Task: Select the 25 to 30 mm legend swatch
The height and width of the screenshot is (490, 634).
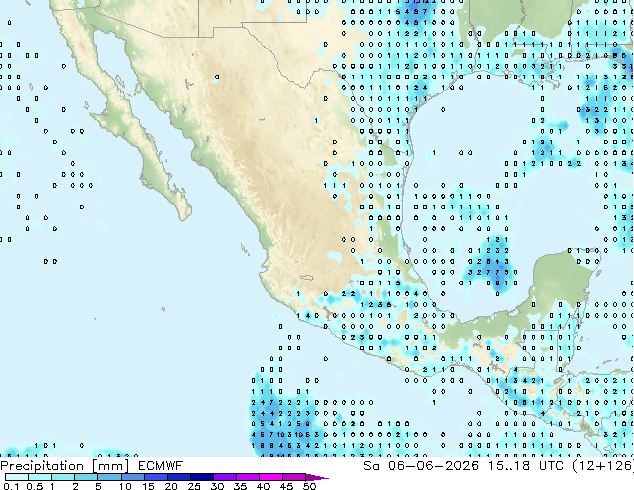Action: [201, 477]
